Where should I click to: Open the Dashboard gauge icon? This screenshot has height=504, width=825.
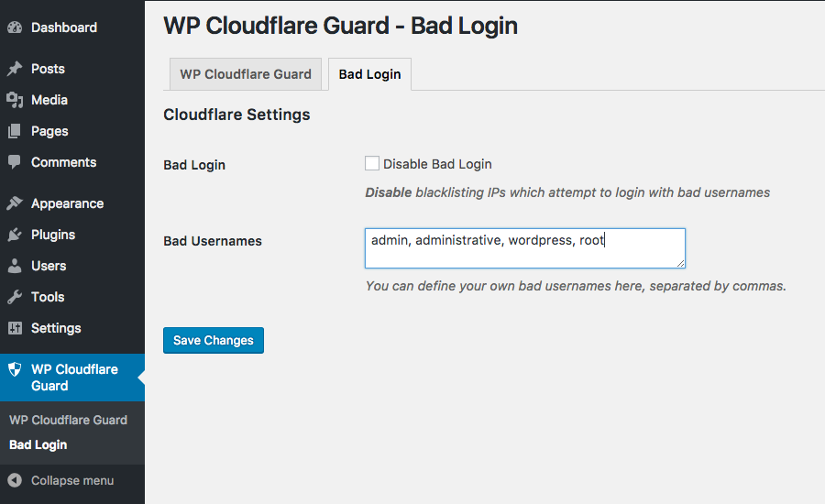point(15,27)
